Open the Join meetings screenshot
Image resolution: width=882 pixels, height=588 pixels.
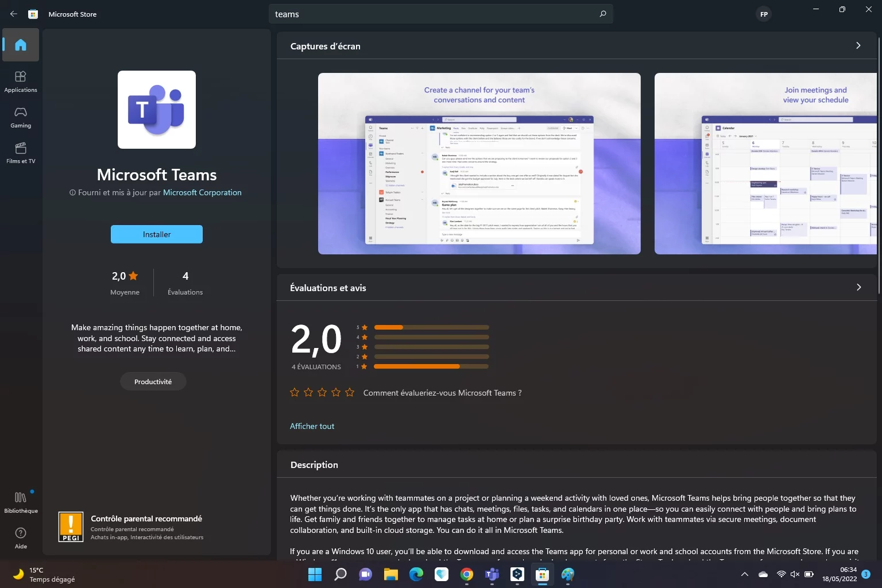pos(765,164)
